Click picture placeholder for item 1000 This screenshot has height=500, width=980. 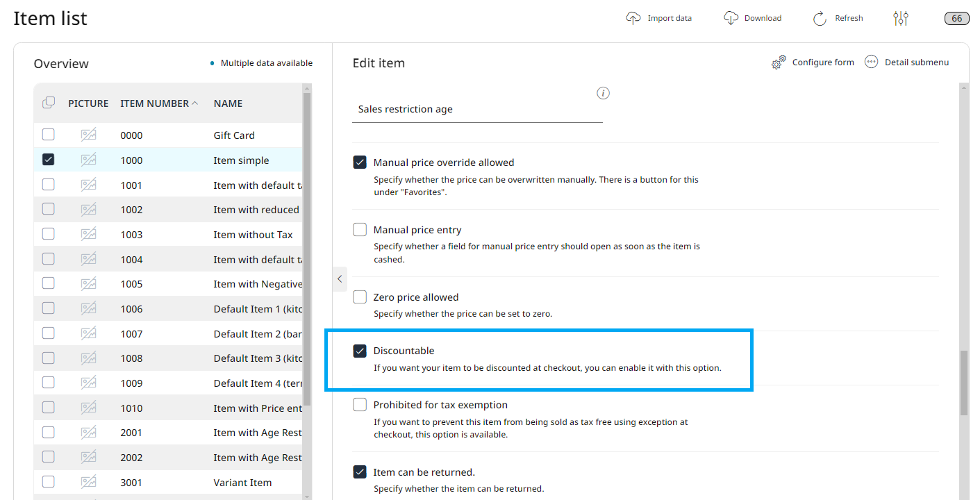click(88, 160)
